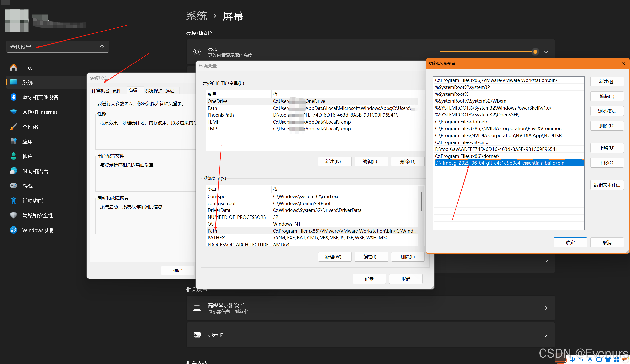630x364 pixels.
Task: Confirm the edit environment variable dialog
Action: [x=570, y=242]
